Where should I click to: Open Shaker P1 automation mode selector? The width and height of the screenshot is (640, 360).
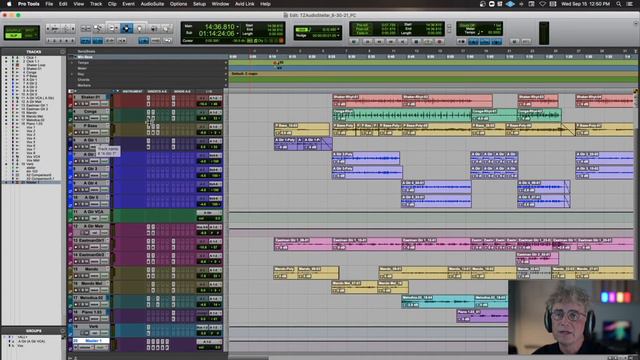coord(105,104)
